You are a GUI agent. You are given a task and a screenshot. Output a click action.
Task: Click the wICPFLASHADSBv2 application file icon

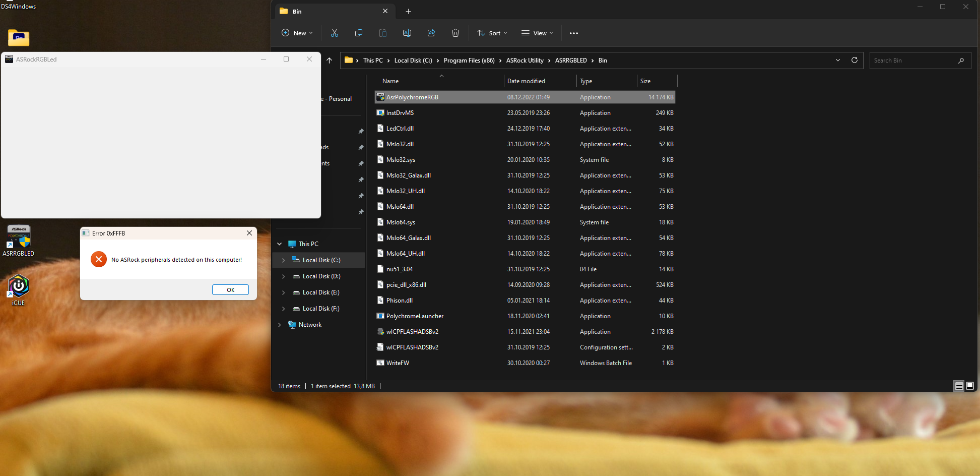point(380,331)
